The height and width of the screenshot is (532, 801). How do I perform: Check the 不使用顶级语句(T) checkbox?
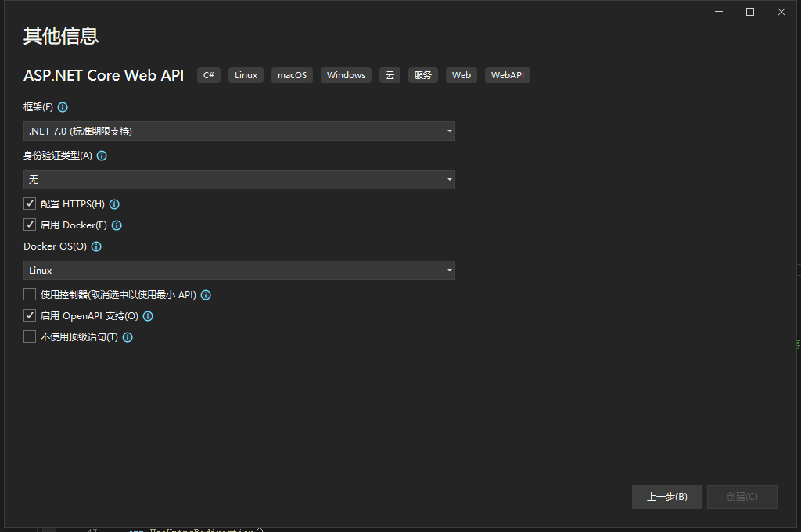(30, 336)
